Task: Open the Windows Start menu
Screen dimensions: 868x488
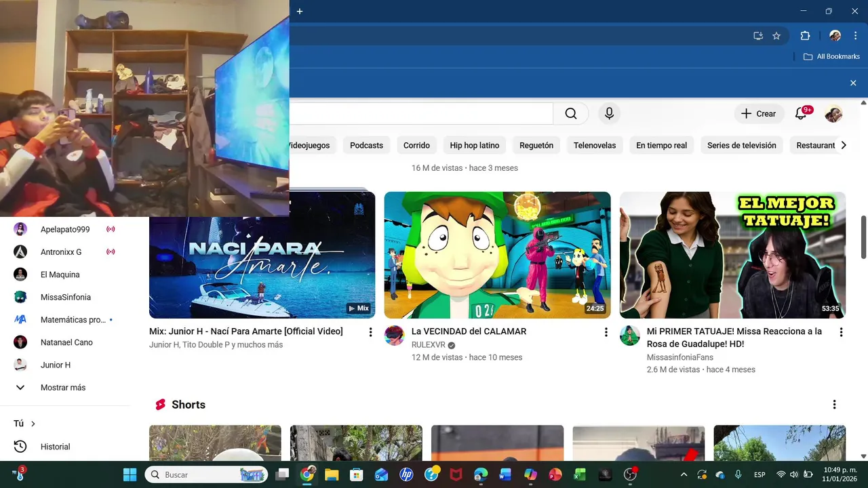Action: pos(130,474)
